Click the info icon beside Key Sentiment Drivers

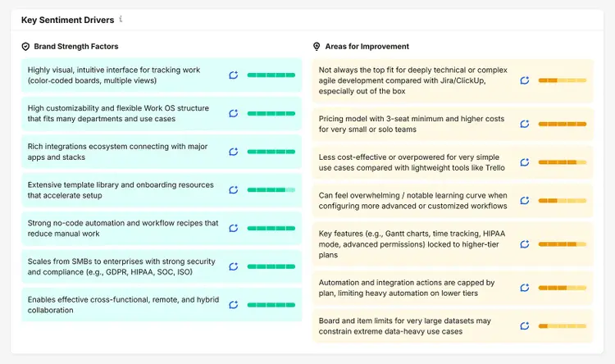pos(121,19)
